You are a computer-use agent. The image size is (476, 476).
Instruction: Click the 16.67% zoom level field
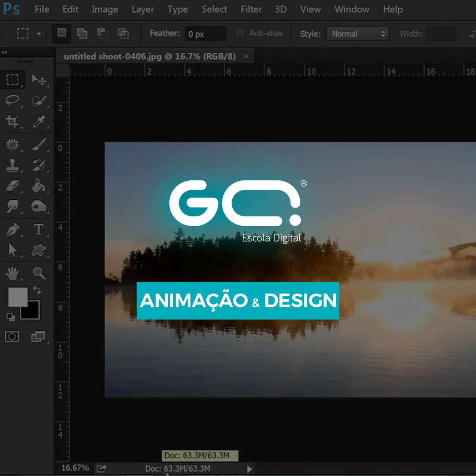(x=75, y=468)
